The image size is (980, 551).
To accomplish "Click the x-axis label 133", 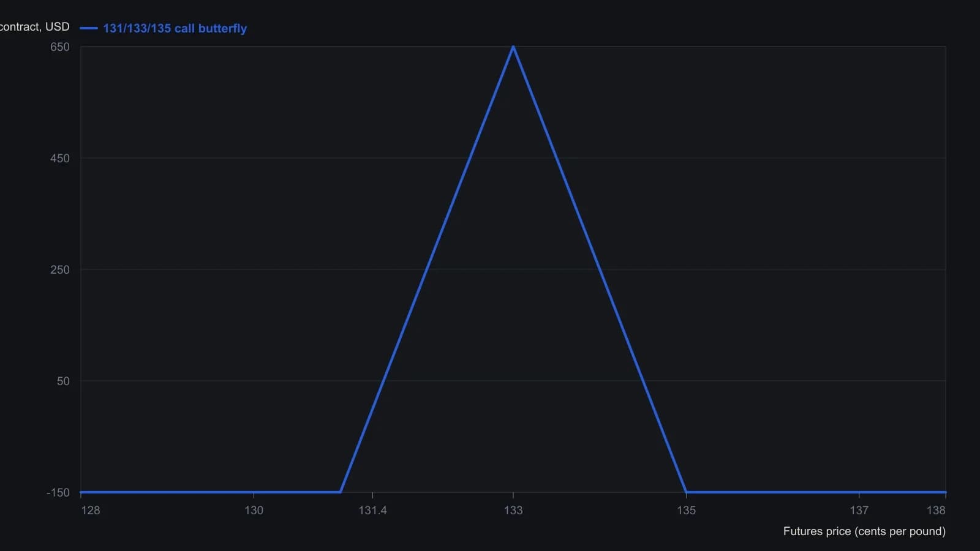I will coord(513,511).
